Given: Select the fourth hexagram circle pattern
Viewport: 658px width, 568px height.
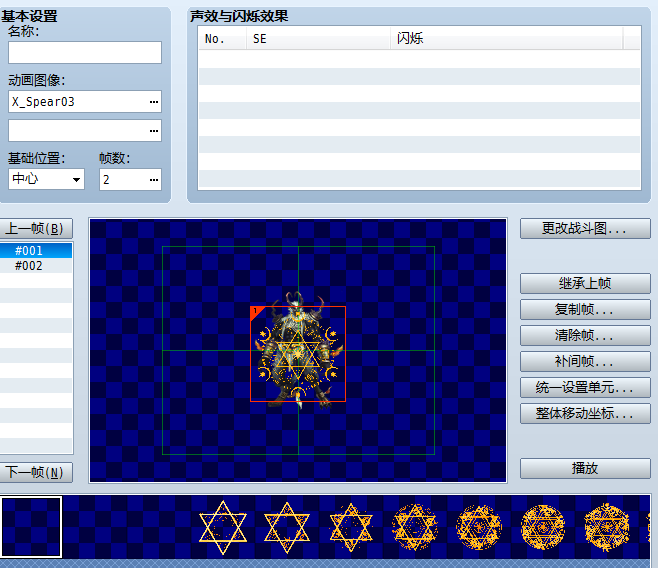Looking at the screenshot, I should pyautogui.click(x=415, y=527).
